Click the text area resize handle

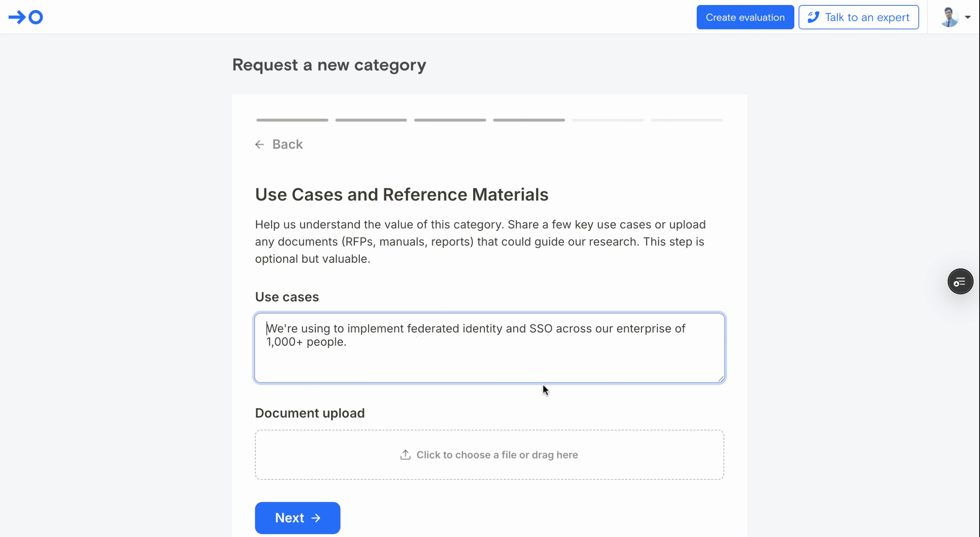[721, 379]
